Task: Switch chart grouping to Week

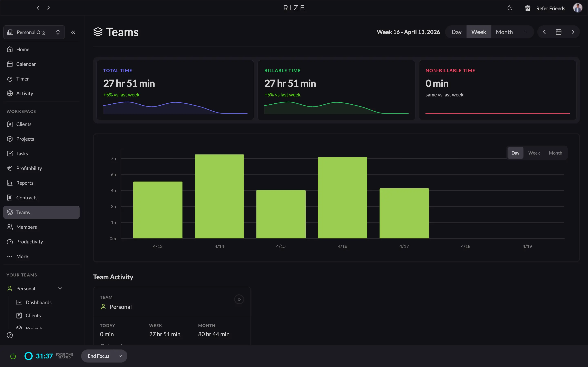Action: (x=534, y=153)
